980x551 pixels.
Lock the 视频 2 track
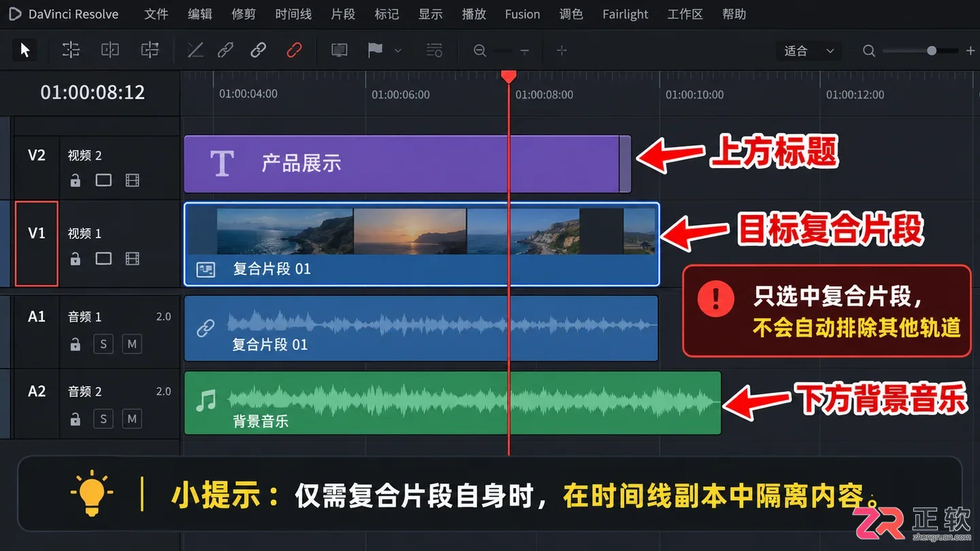click(x=76, y=180)
